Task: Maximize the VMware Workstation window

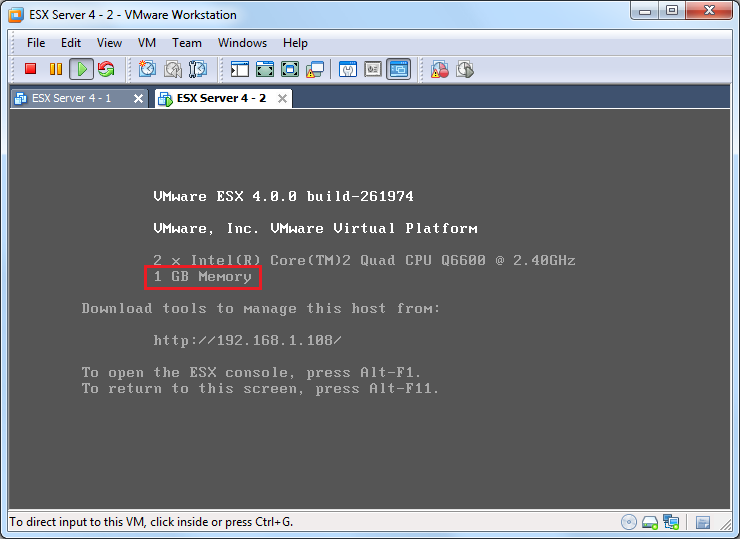Action: tap(672, 10)
